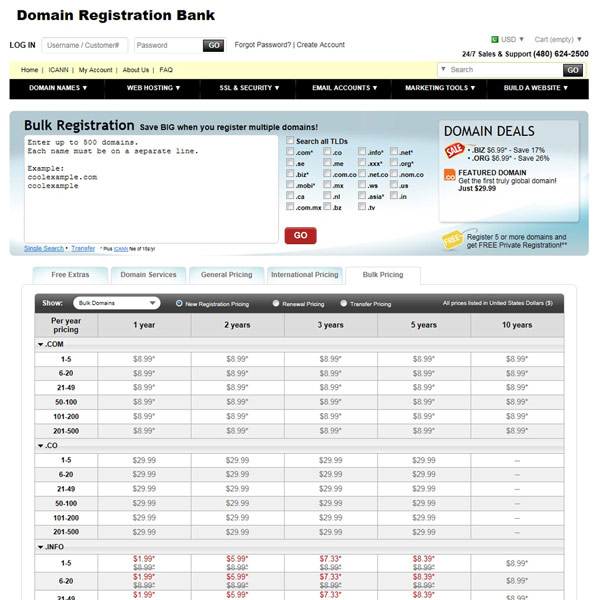Select the Bulk Pricing tab
Screen dimensions: 600x600
[x=383, y=275]
